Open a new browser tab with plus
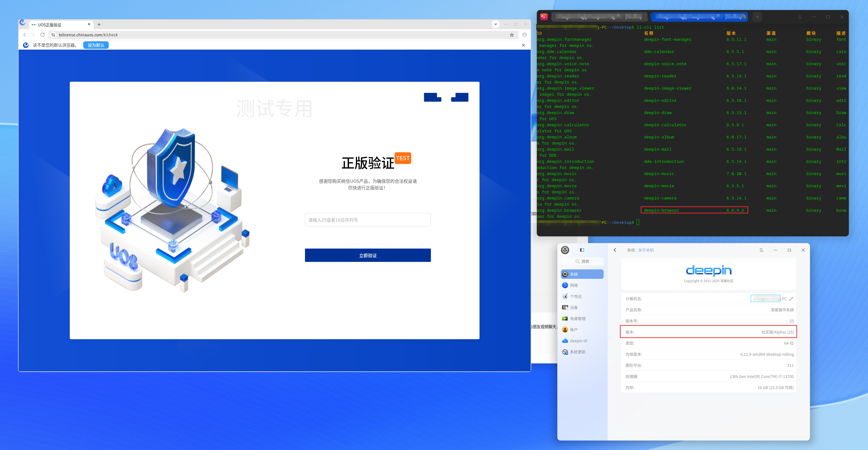The width and height of the screenshot is (868, 450). pyautogui.click(x=99, y=24)
